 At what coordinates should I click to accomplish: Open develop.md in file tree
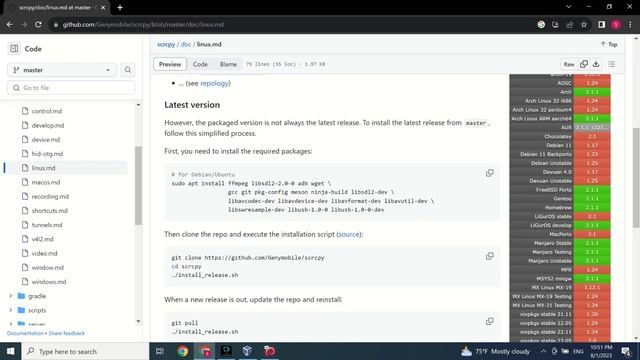pos(48,125)
